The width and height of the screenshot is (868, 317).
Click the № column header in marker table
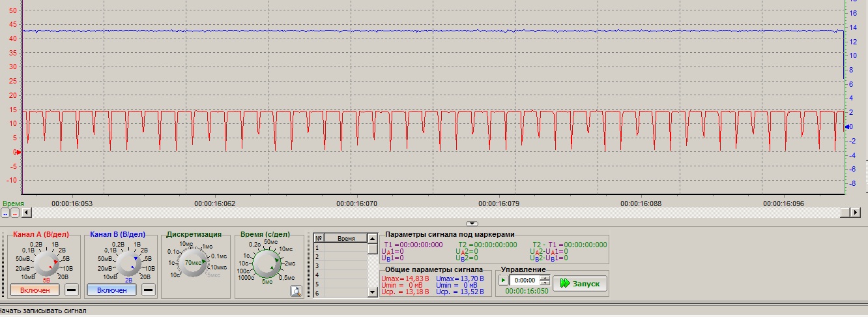coord(319,239)
